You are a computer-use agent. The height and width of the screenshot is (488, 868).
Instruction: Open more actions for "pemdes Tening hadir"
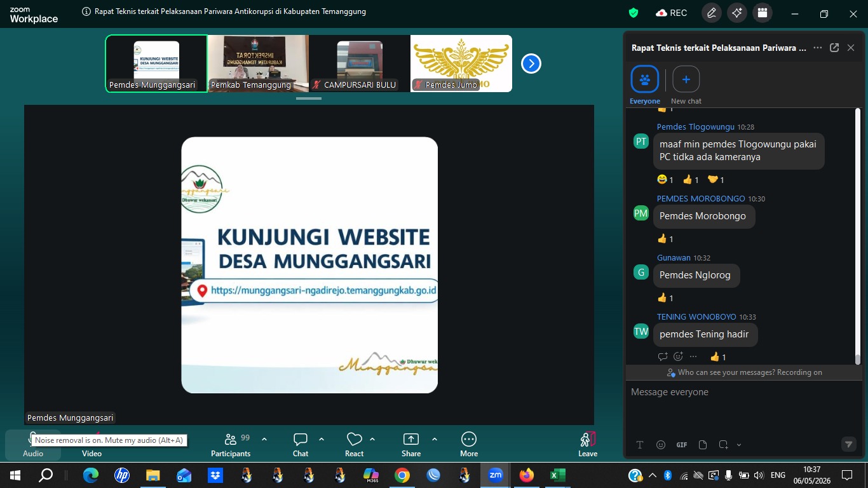coord(693,356)
